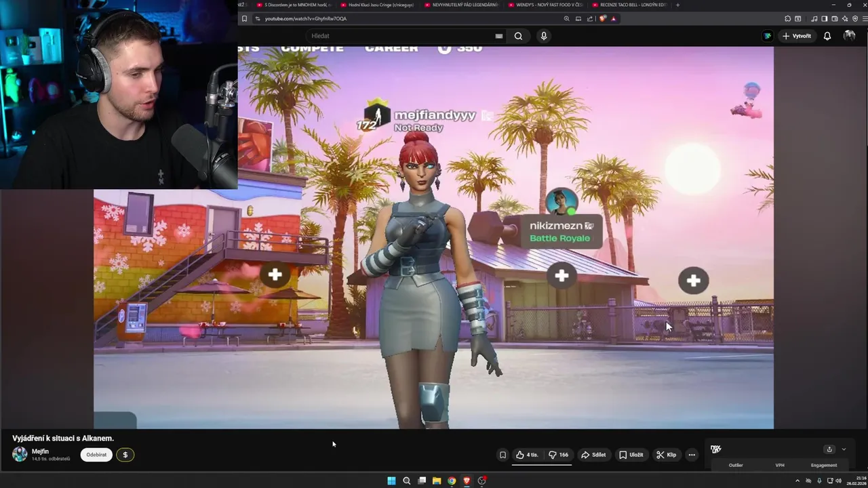Open the on-screen keyboard icon in search box
Screen dimensions: 868x488
499,36
